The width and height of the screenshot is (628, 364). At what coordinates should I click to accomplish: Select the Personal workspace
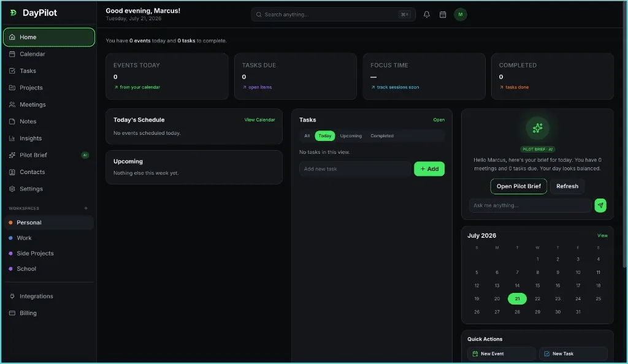click(49, 223)
